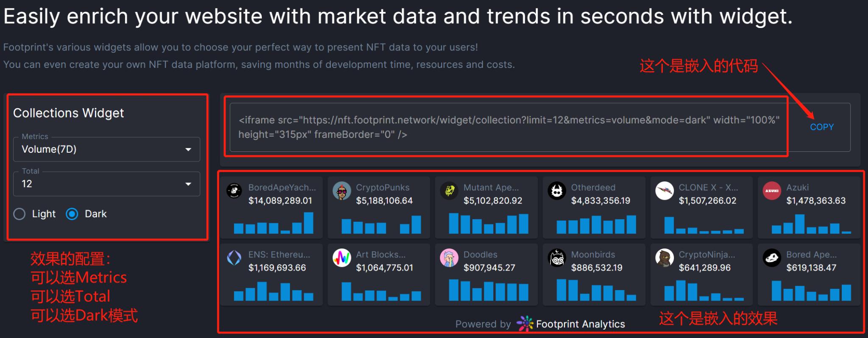Click the Art Blocks collection icon
This screenshot has height=338, width=868.
pos(342,258)
